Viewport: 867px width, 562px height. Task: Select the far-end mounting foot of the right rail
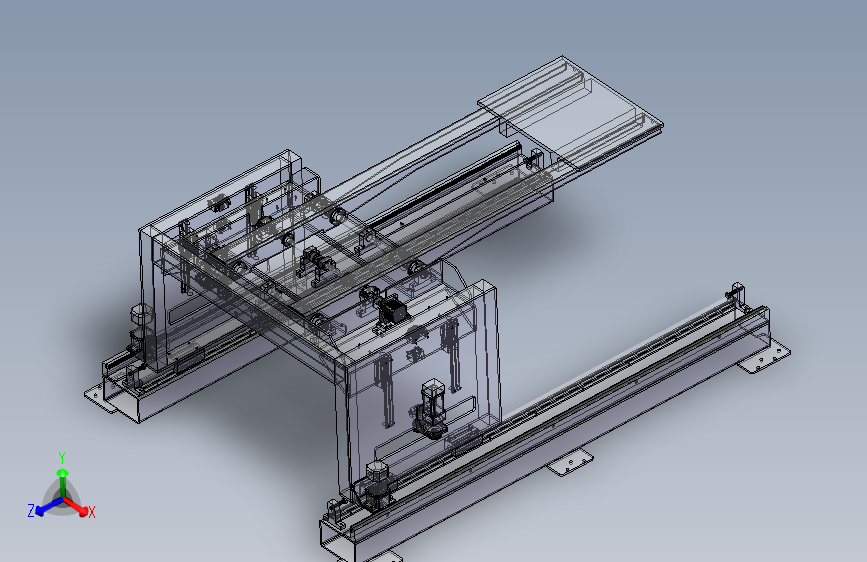(x=764, y=356)
